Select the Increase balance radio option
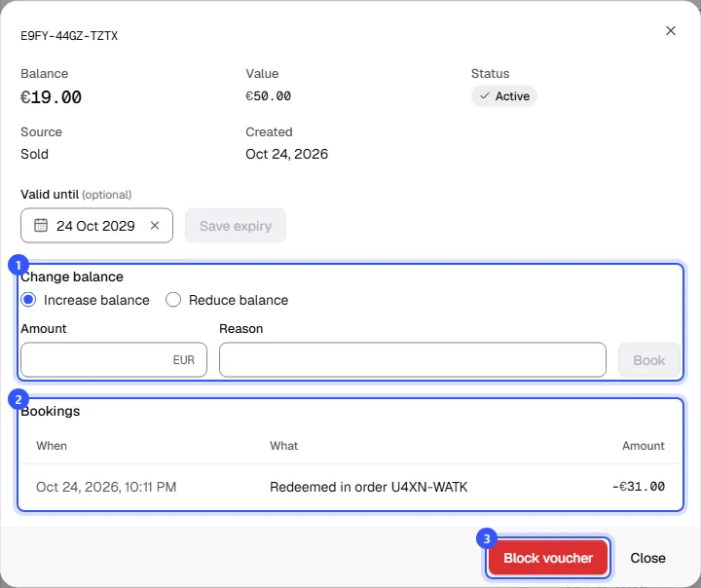The width and height of the screenshot is (701, 588). pos(28,300)
